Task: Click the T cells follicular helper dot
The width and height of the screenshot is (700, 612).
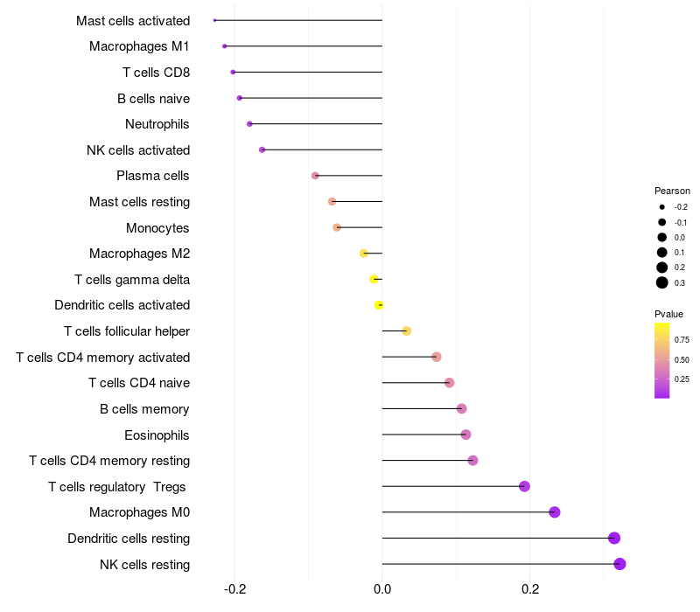Action: point(406,330)
